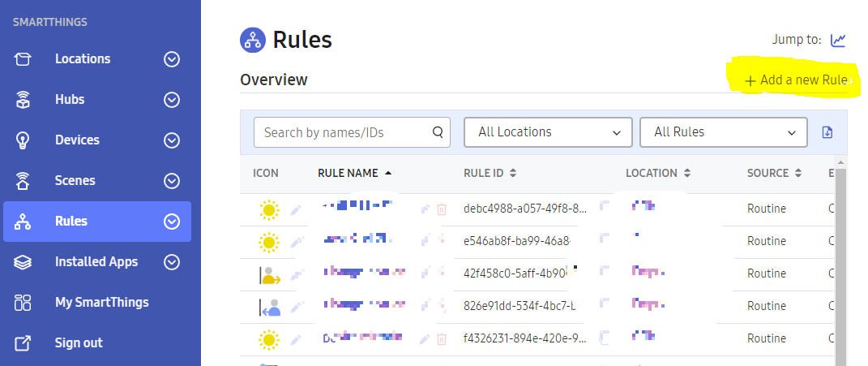Open Hubs in the sidebar
Viewport: 868px width, 366px height.
[70, 99]
